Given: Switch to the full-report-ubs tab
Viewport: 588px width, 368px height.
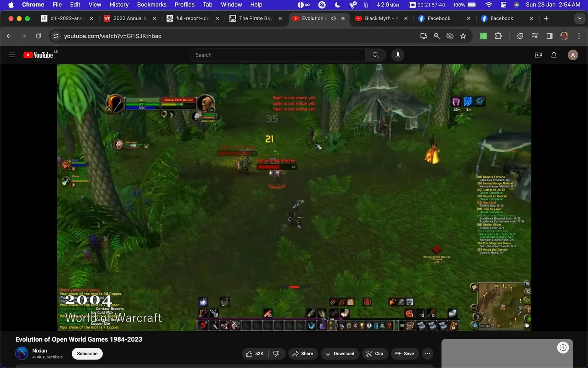Looking at the screenshot, I should [x=193, y=18].
